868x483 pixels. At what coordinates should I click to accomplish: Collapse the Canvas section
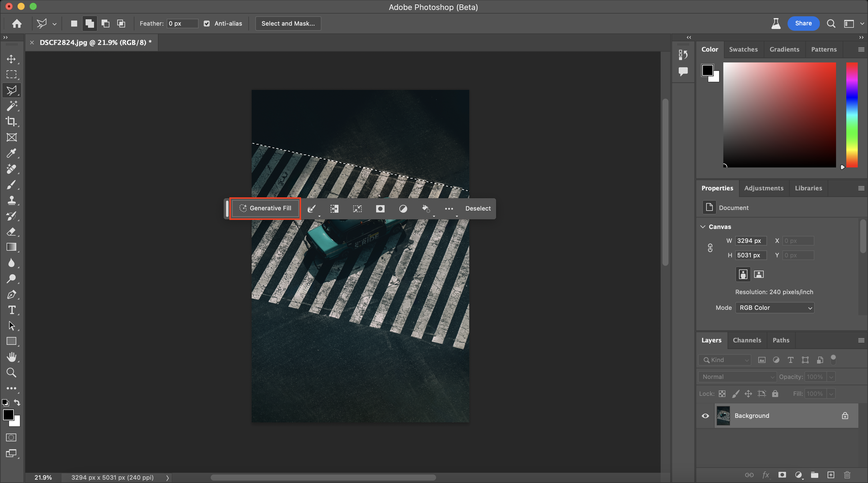coord(703,227)
